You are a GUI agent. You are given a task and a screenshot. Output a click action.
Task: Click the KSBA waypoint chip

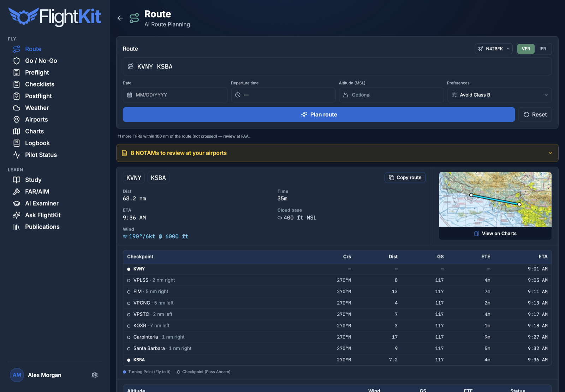(x=158, y=178)
